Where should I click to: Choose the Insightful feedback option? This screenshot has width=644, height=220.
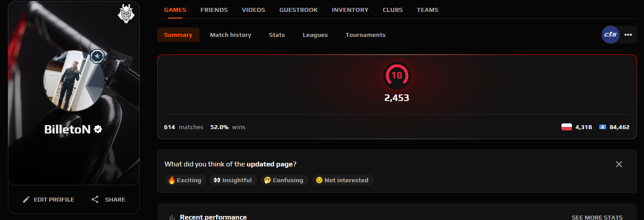click(x=233, y=180)
